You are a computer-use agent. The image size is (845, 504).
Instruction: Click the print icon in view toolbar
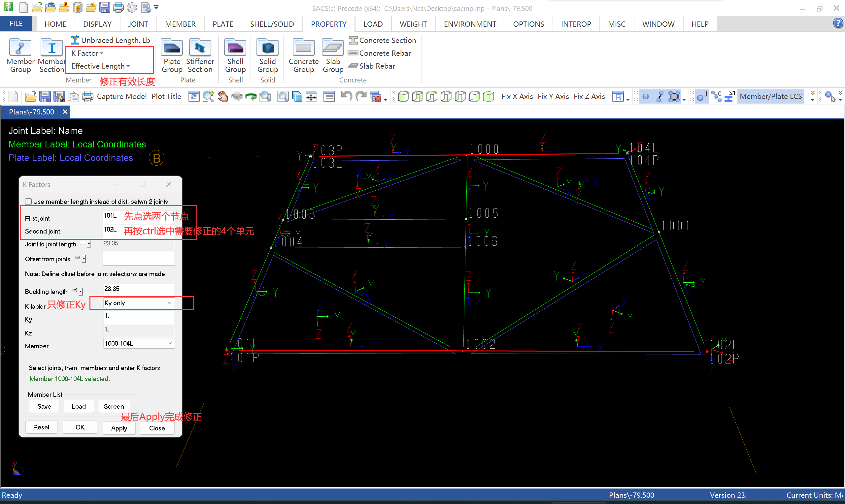88,97
